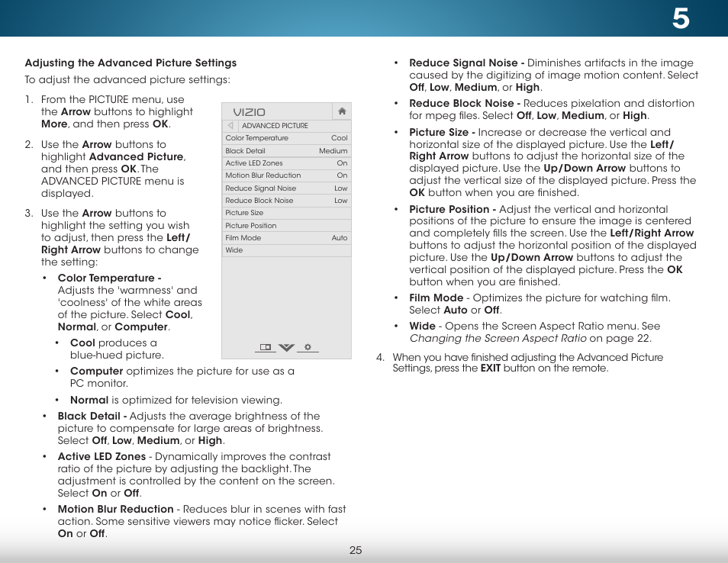Click the bold 'Picture Position -' bullet text
The width and height of the screenshot is (728, 563).
tap(453, 209)
